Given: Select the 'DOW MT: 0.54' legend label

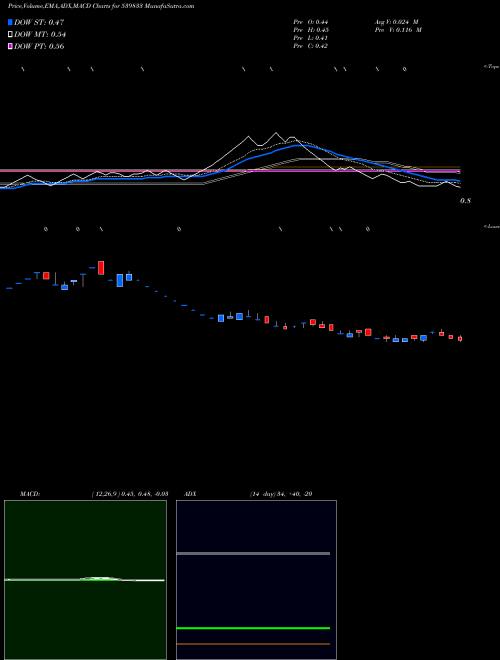Looking at the screenshot, I should pyautogui.click(x=40, y=35).
